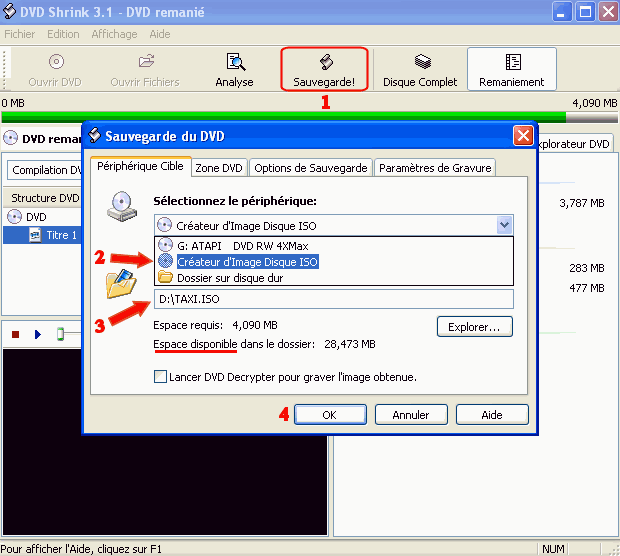Close the Sauvegarde du DVD dialog
This screenshot has width=620, height=556.
click(x=523, y=136)
